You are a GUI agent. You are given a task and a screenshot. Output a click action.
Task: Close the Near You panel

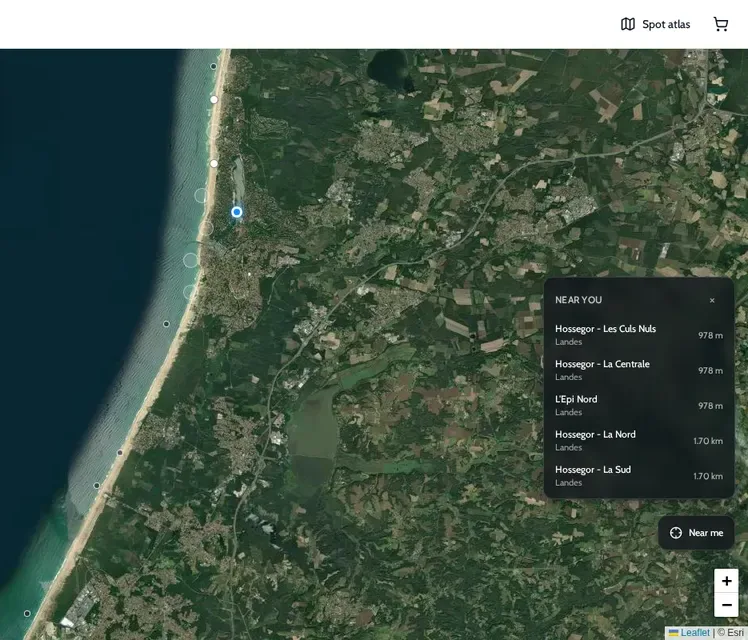pos(712,300)
